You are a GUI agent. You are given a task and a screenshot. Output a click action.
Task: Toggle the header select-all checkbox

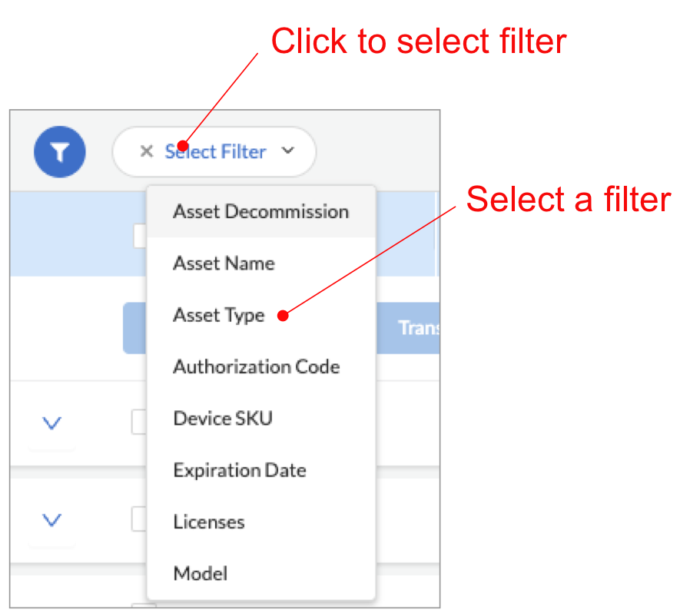point(140,237)
